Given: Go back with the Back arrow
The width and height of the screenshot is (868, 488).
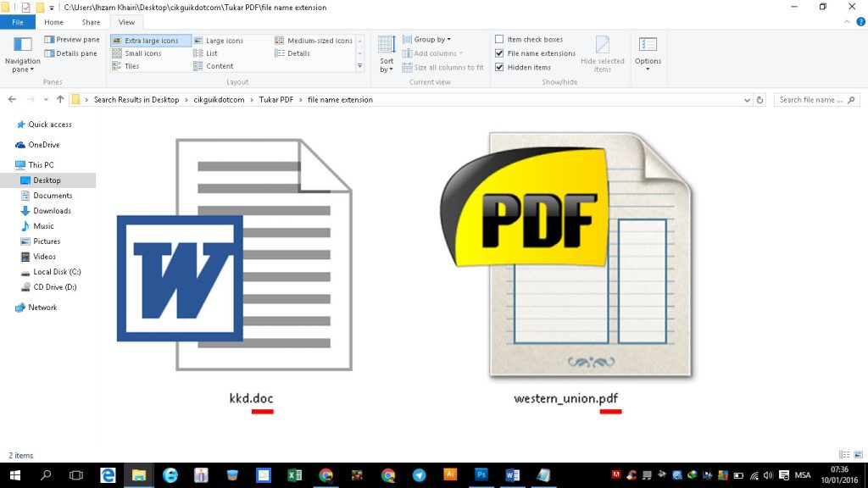Looking at the screenshot, I should point(12,100).
